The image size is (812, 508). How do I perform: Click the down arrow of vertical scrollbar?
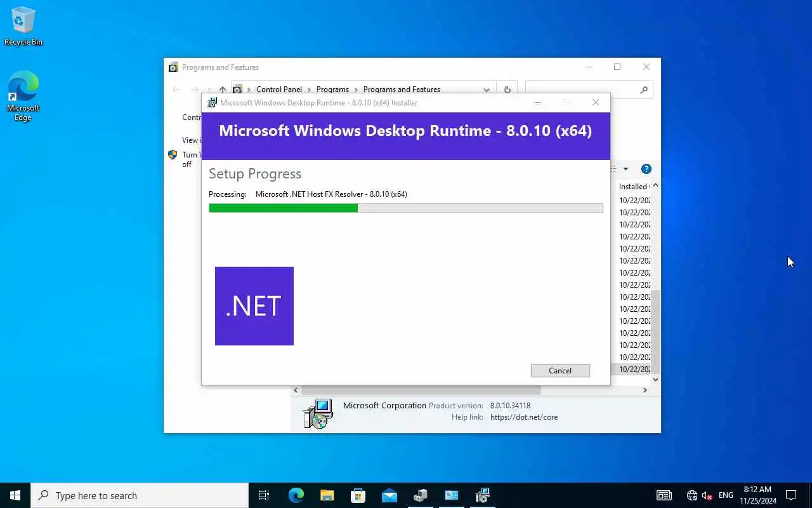(x=655, y=379)
